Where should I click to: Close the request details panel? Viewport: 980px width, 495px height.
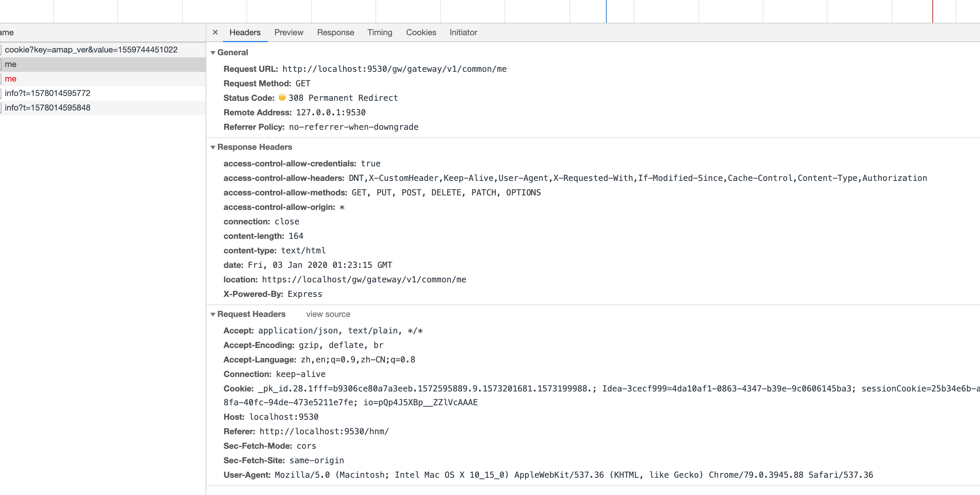click(x=215, y=32)
